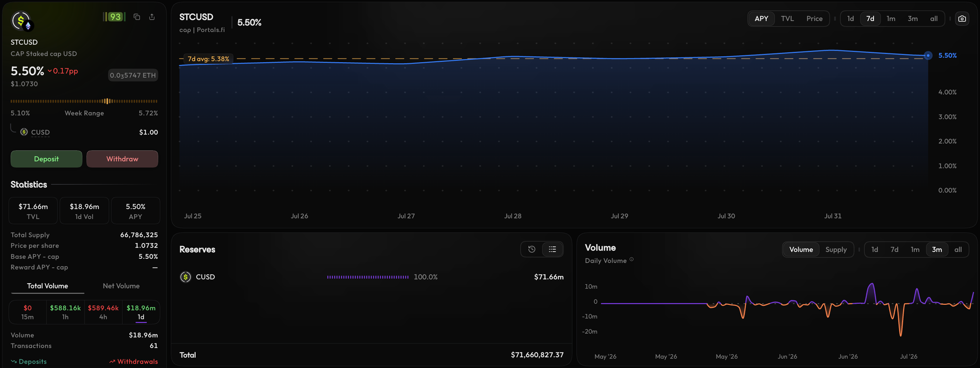Click the Week Range slider bar
980x368 pixels.
click(84, 101)
